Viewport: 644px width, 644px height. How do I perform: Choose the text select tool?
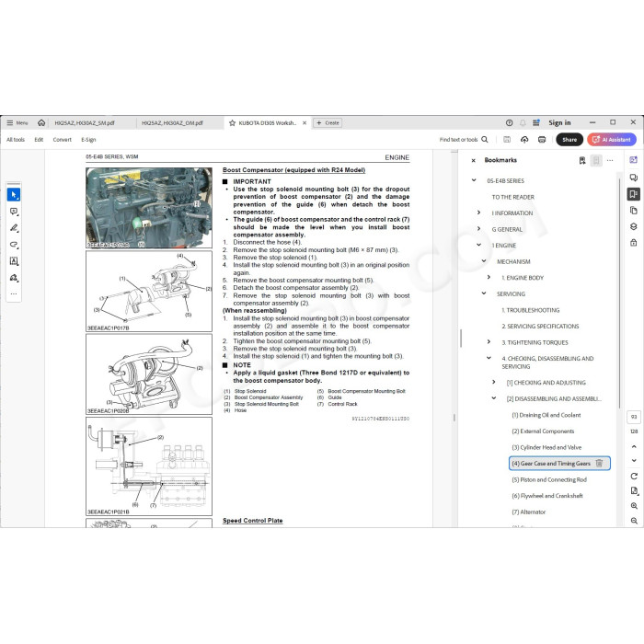[14, 261]
